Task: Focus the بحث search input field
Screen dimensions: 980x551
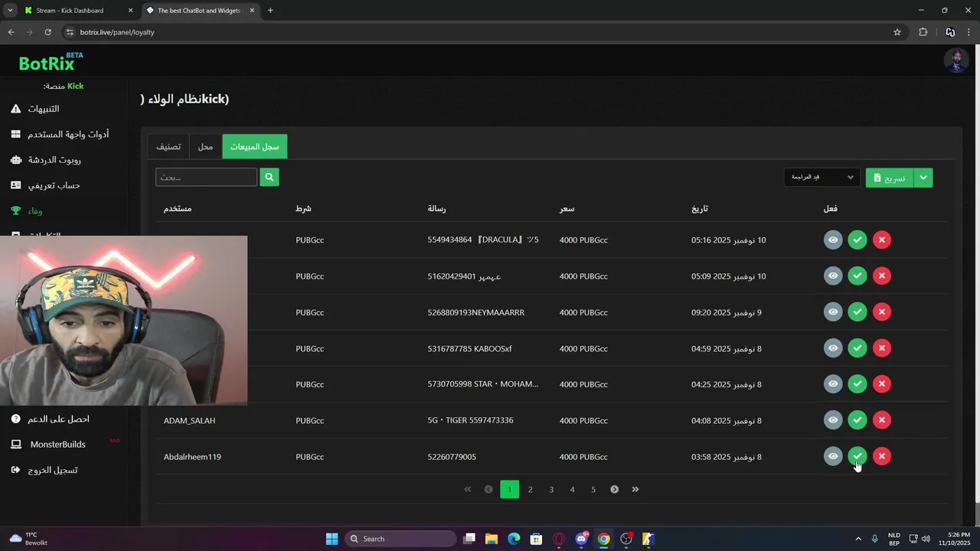Action: (x=206, y=177)
